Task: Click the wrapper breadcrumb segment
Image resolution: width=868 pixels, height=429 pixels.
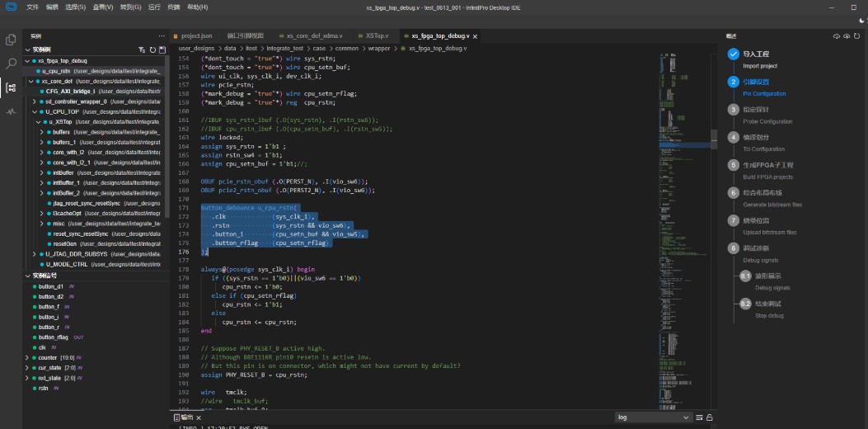Action: point(379,48)
